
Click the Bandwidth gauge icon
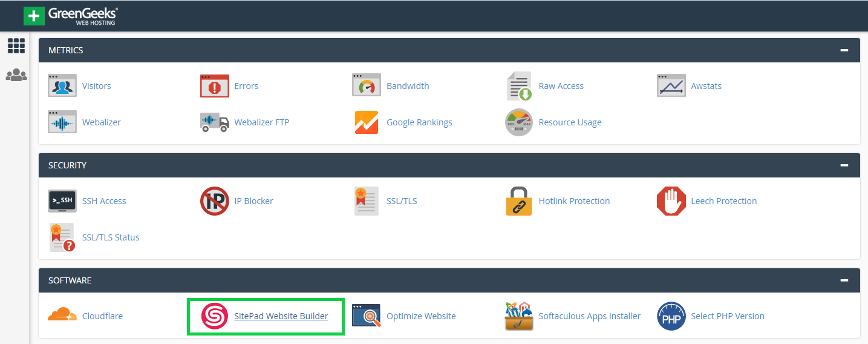coord(367,86)
